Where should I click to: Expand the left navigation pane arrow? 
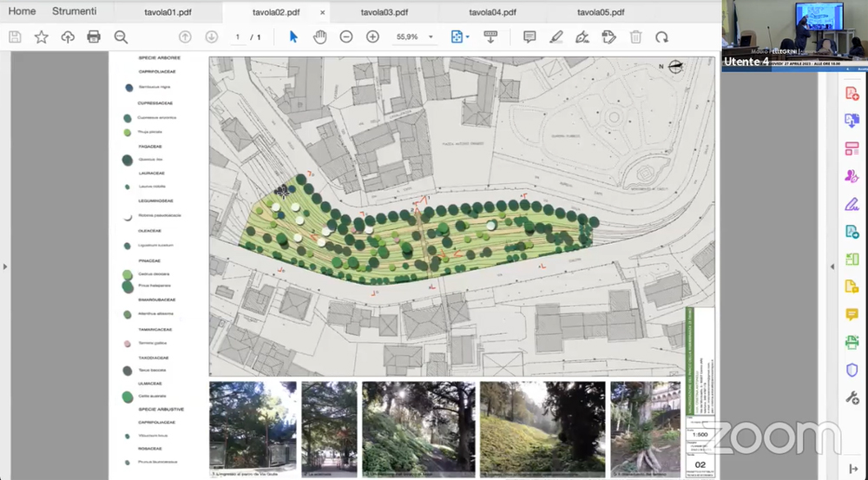5,266
